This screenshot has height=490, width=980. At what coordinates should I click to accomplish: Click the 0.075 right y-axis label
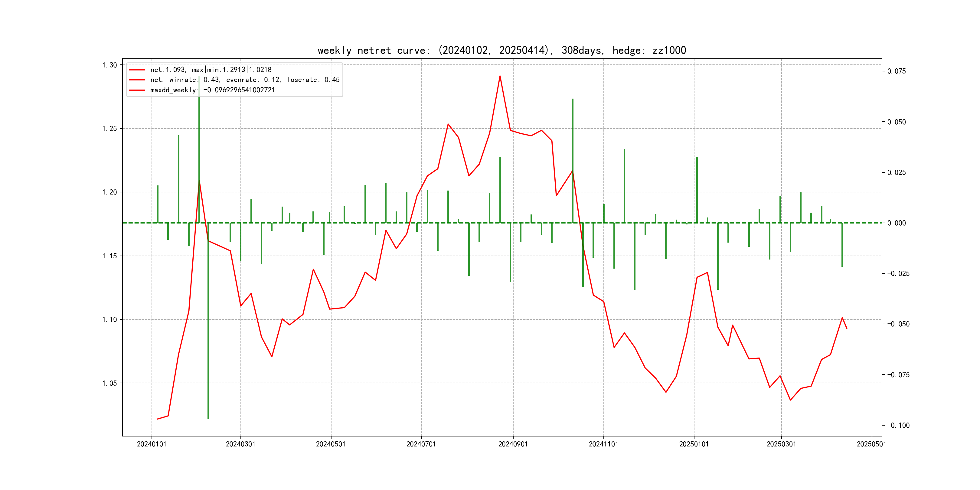click(896, 71)
